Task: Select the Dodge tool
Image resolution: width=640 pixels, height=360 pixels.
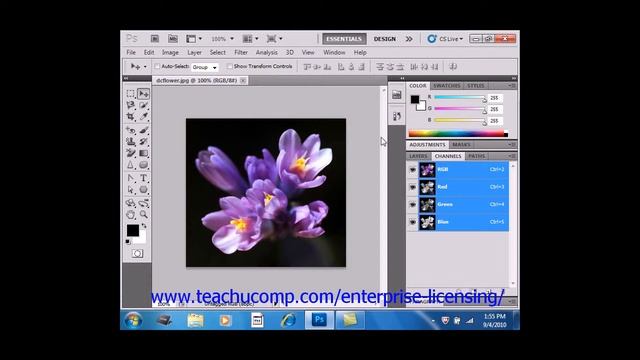Action: pos(143,164)
